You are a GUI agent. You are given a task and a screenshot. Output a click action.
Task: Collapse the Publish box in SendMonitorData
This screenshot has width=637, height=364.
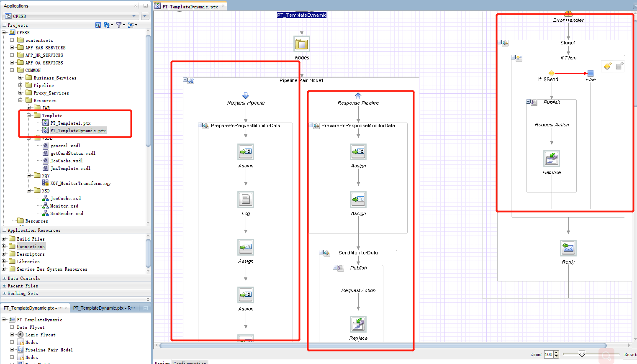(x=335, y=267)
